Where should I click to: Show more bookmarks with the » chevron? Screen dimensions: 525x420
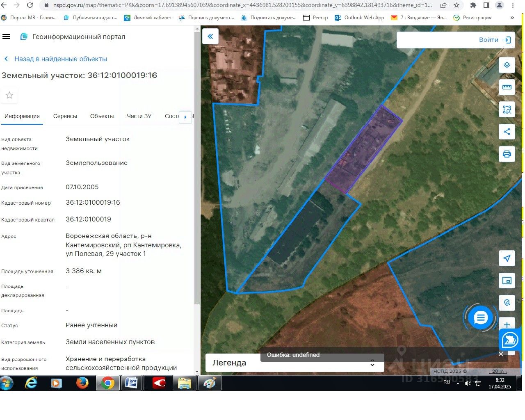pyautogui.click(x=512, y=18)
